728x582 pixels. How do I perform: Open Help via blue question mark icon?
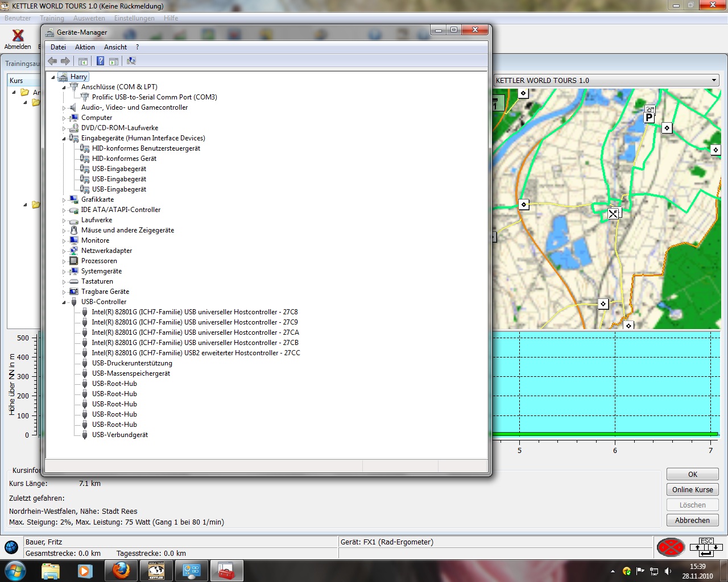point(100,61)
